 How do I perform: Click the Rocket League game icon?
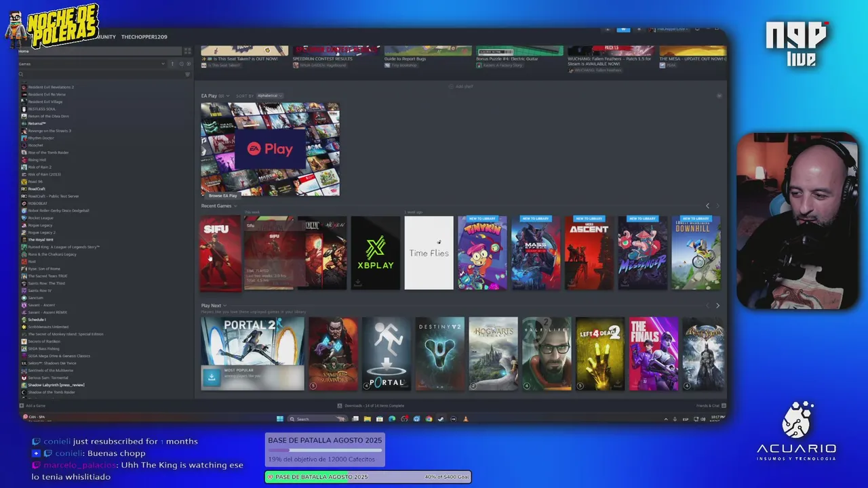[24, 218]
